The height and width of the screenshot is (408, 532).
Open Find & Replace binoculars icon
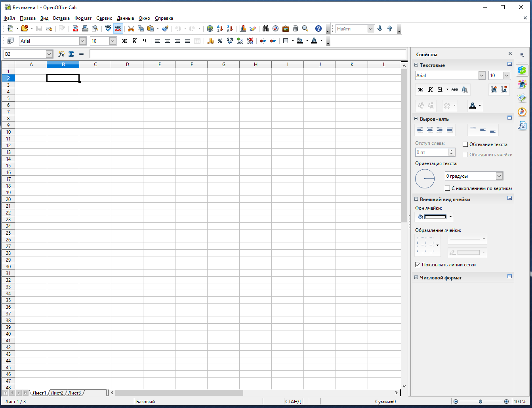(266, 28)
